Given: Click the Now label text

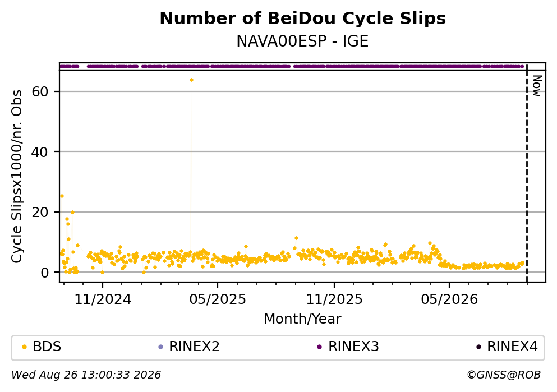Looking at the screenshot, I should click(x=537, y=86).
